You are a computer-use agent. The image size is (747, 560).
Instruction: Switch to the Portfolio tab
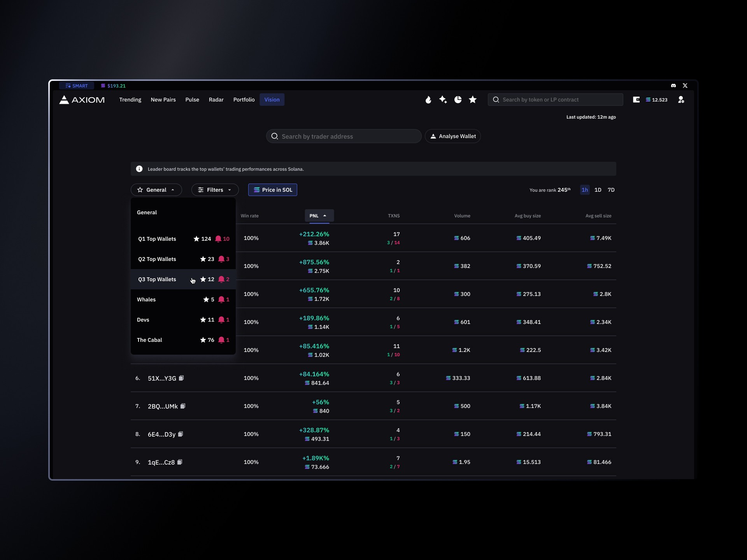click(x=244, y=100)
